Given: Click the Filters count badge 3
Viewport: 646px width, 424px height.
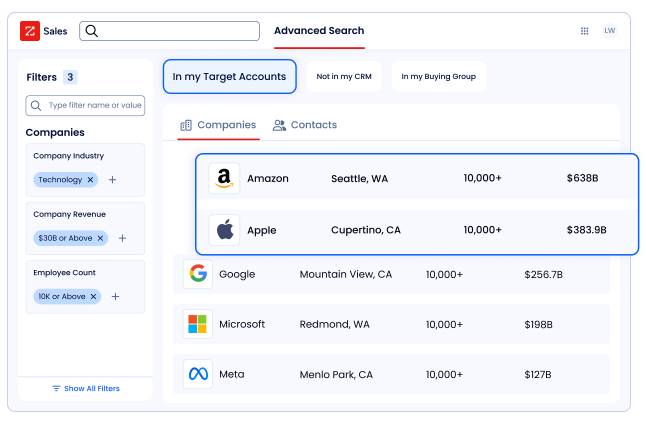Looking at the screenshot, I should coord(70,77).
